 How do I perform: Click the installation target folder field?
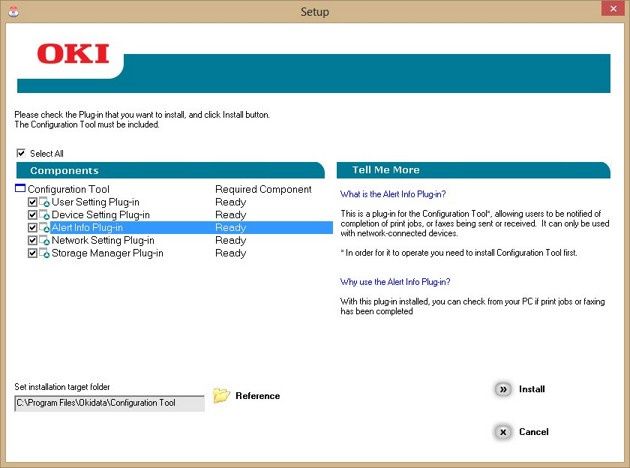tap(109, 403)
